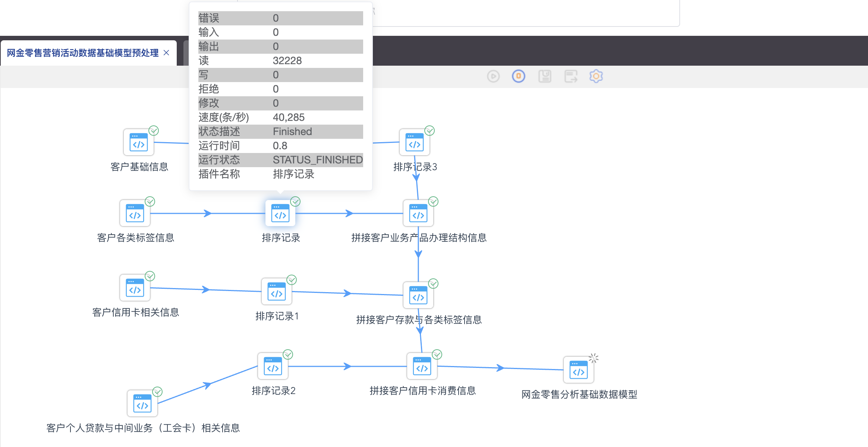Select the 客户信用卡相关信息 node icon

pos(135,288)
